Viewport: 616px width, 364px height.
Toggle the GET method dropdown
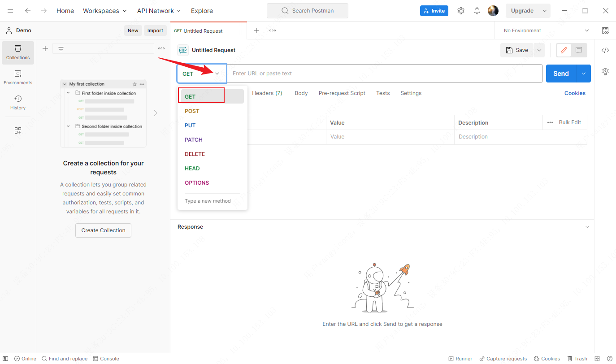(202, 74)
